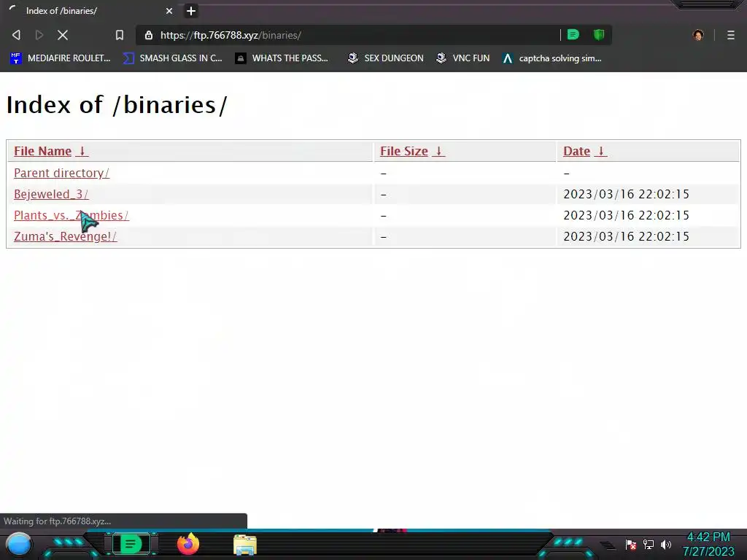Click the File Name sort arrow
747x560 pixels.
(82, 151)
